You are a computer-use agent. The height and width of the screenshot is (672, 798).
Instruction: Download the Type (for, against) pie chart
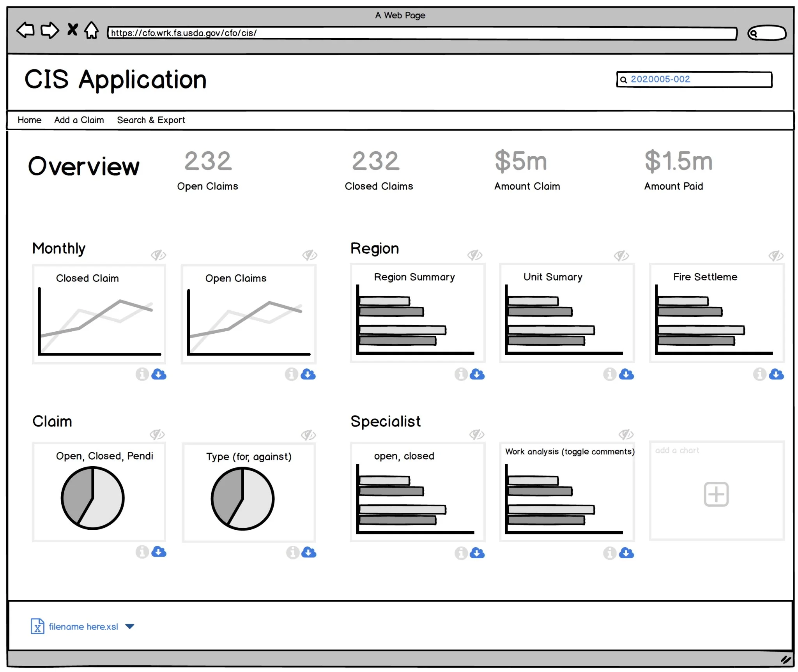(x=308, y=552)
